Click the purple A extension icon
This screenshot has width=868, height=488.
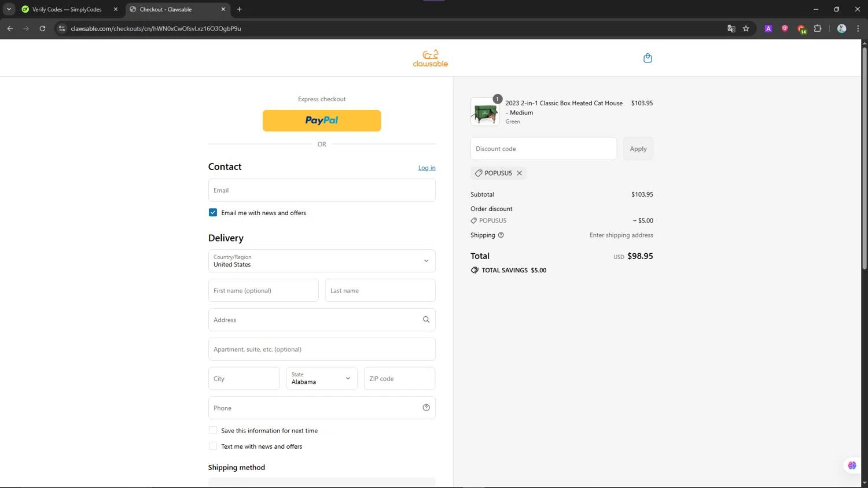(768, 28)
